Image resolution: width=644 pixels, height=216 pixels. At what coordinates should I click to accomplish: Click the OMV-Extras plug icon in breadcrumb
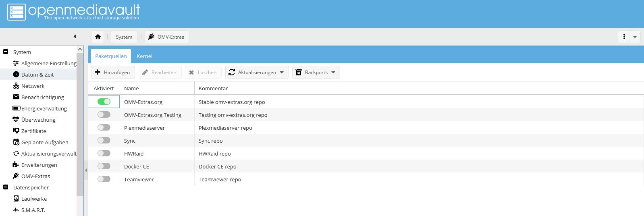[151, 37]
